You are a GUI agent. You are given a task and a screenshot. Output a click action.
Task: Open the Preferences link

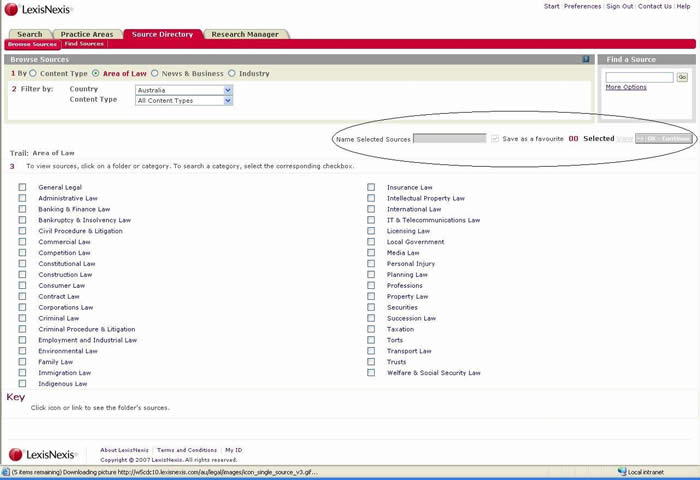click(x=583, y=6)
